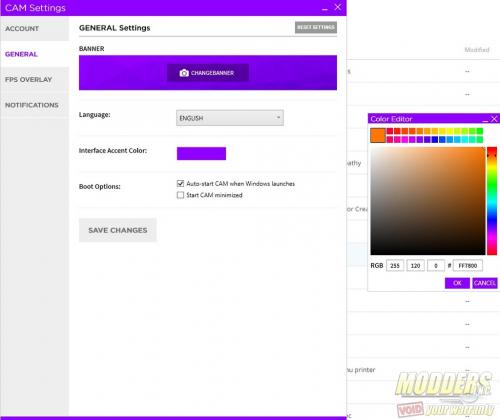
Task: Click the Reset Settings button
Action: click(316, 27)
